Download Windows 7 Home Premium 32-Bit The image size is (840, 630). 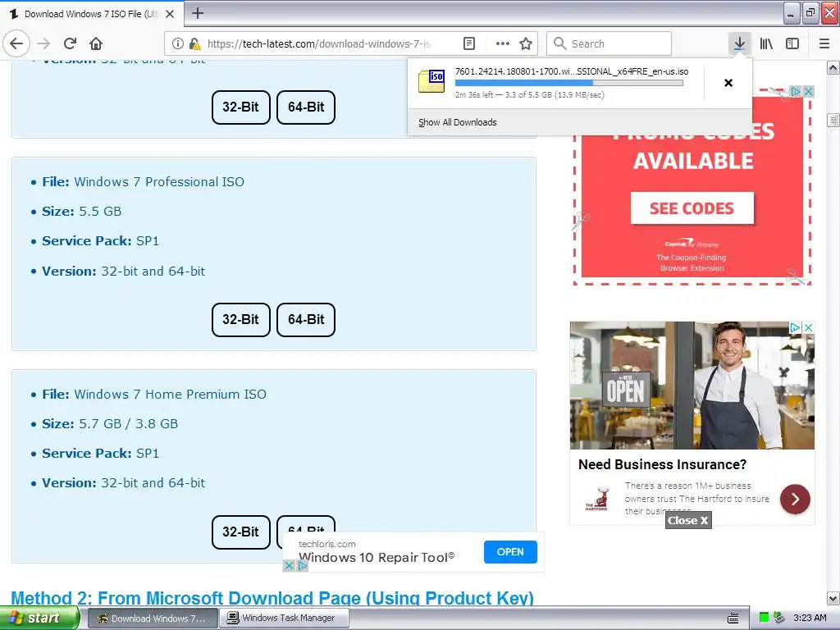coord(240,532)
